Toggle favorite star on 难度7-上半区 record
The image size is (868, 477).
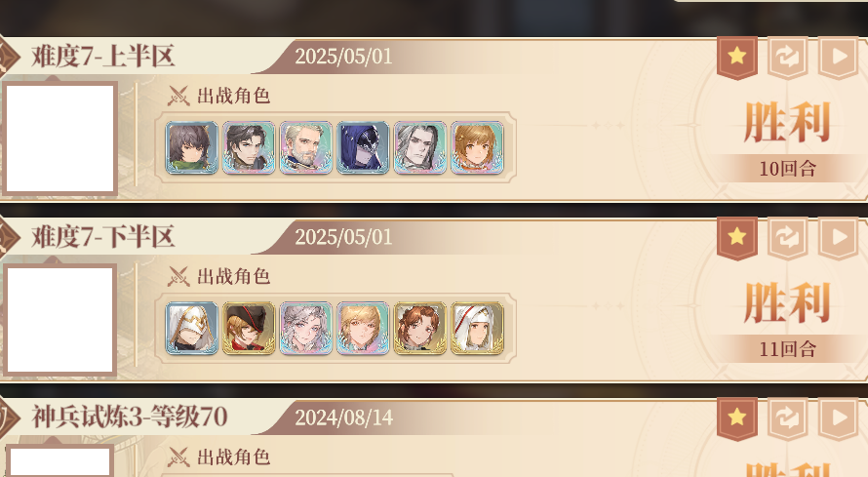736,57
